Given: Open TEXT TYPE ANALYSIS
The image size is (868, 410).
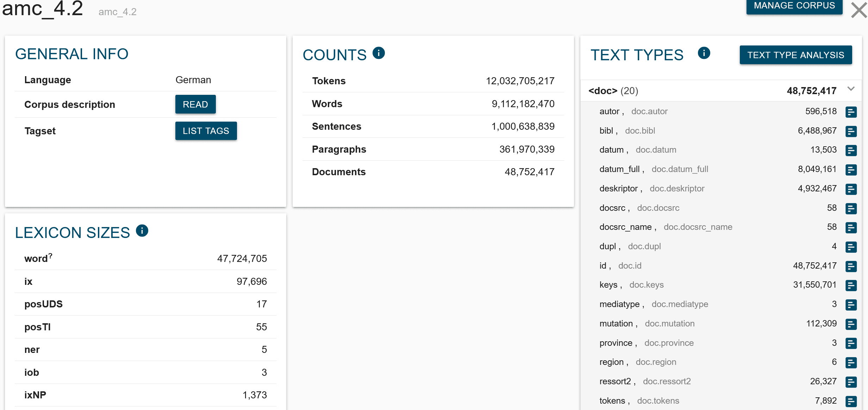Looking at the screenshot, I should tap(795, 55).
